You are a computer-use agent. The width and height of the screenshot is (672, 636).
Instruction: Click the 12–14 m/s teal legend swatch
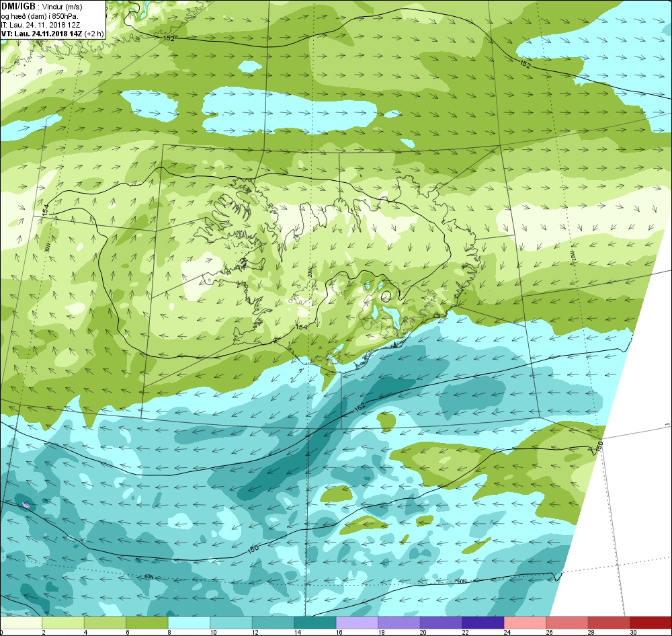click(x=273, y=623)
